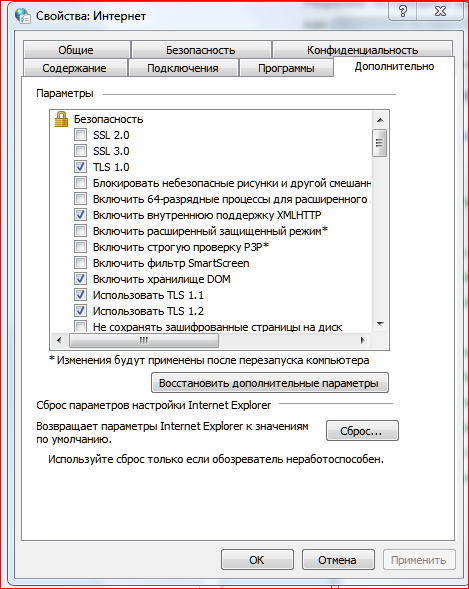
Task: Open the Конфиденциальность tab
Action: (x=362, y=50)
